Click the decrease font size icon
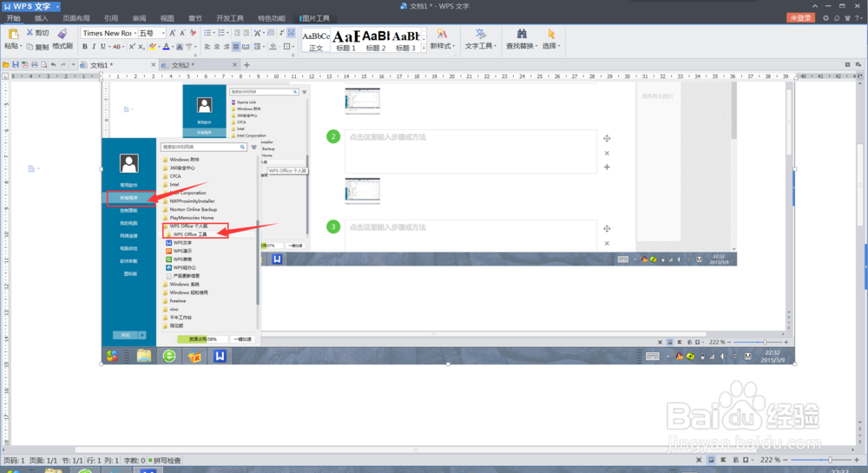This screenshot has width=868, height=473. 182,33
